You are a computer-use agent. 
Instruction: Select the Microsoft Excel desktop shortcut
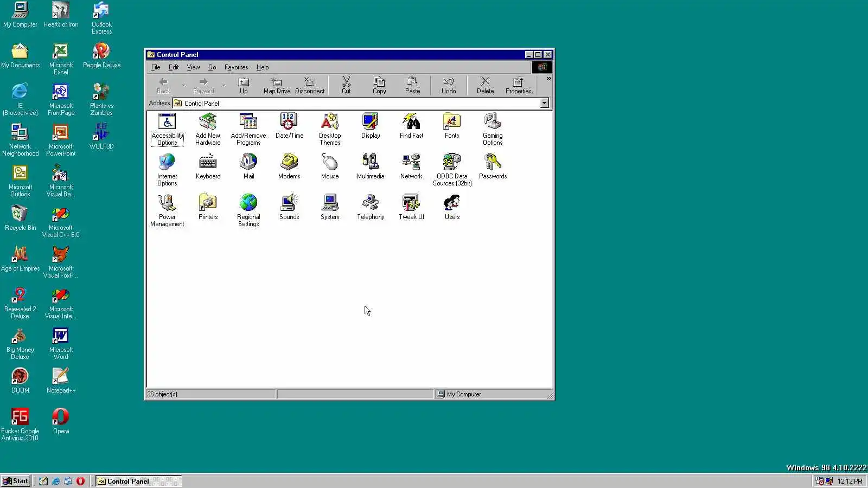click(61, 59)
